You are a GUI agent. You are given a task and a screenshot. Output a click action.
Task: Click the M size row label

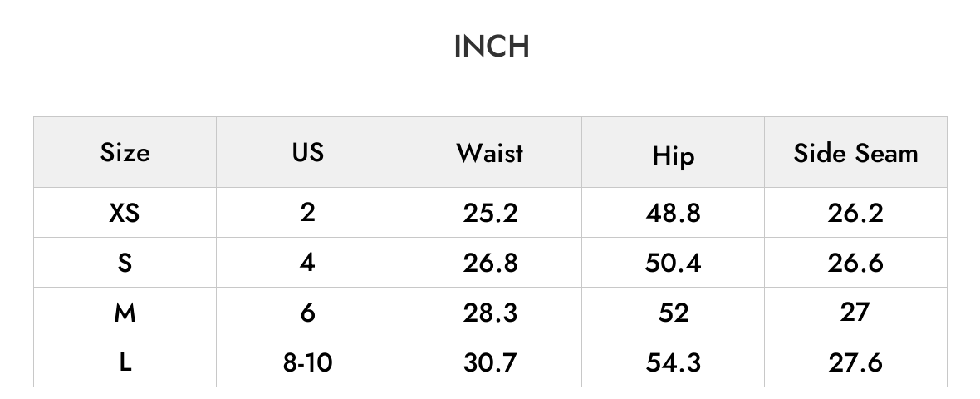(x=125, y=312)
